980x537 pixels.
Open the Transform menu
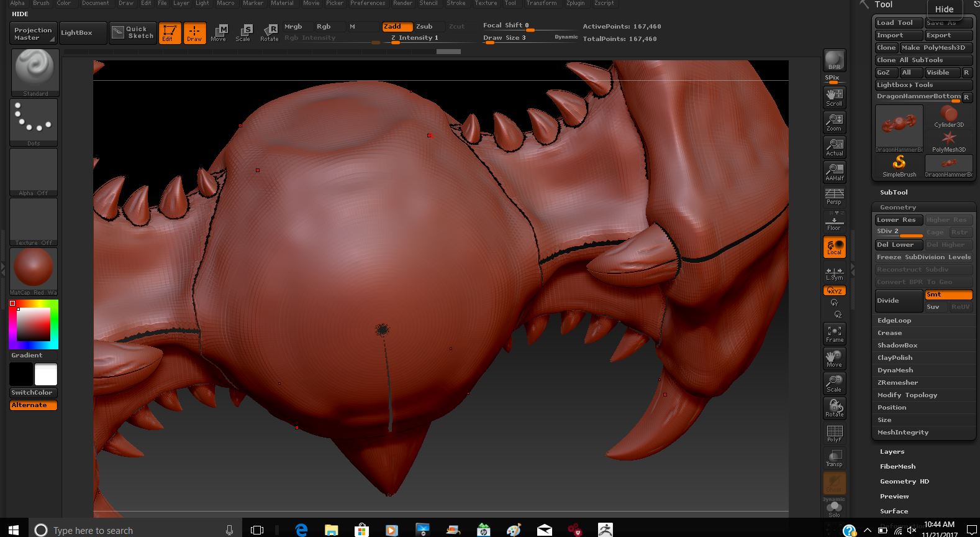click(x=542, y=3)
